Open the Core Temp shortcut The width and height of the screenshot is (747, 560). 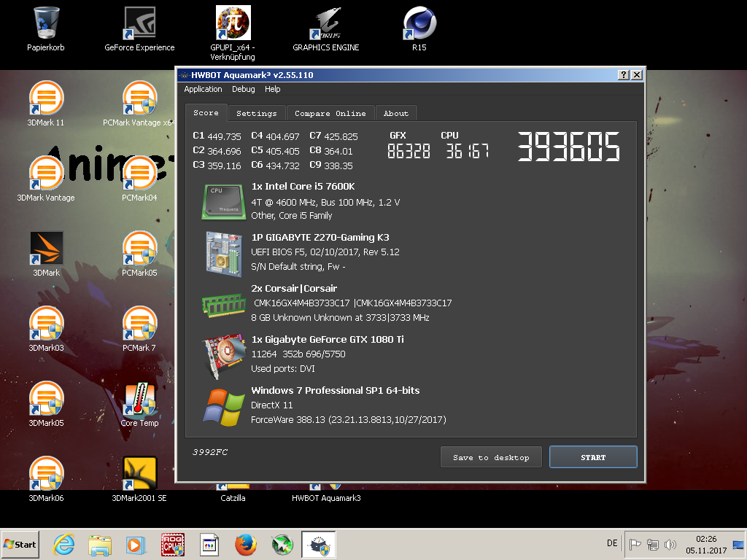click(139, 404)
